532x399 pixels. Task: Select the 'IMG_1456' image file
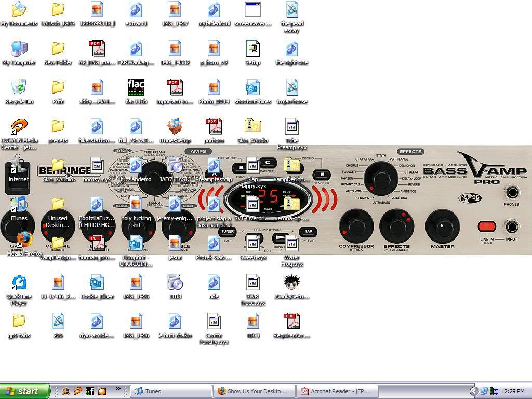click(x=136, y=322)
